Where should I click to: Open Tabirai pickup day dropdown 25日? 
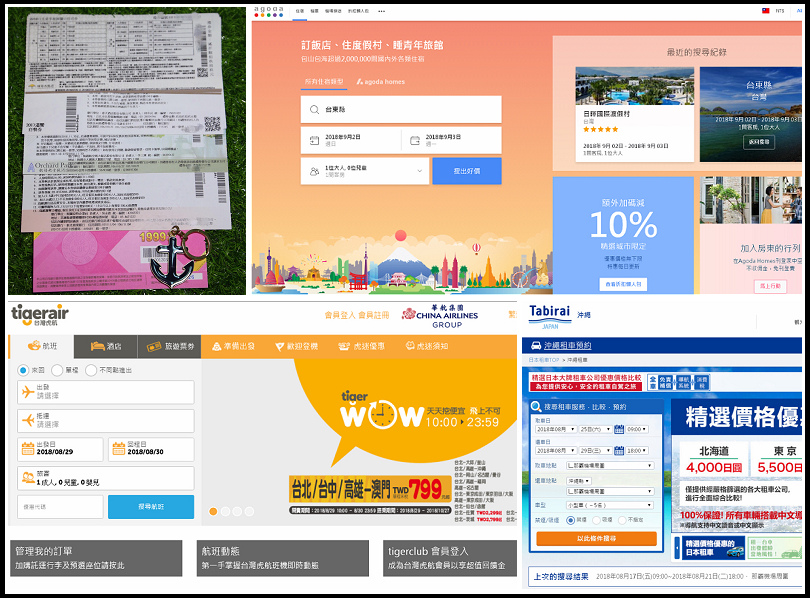[x=595, y=429]
